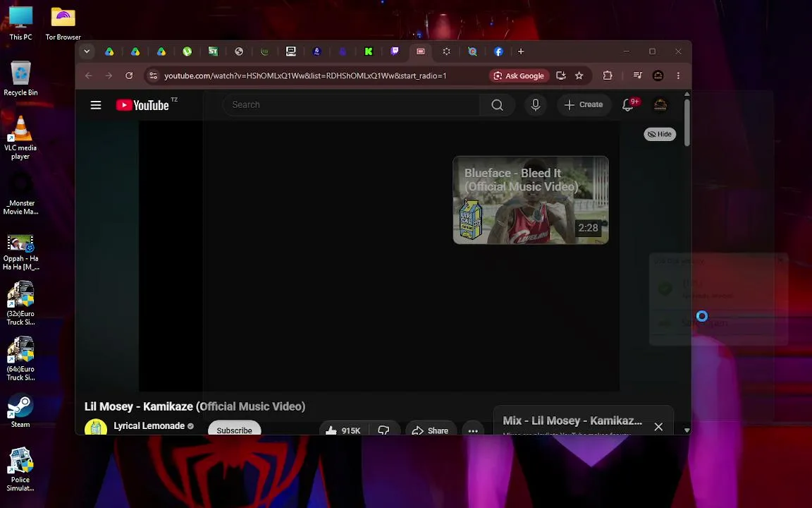Viewport: 812px width, 508px height.
Task: Open YouTube notifications bell
Action: (x=628, y=104)
